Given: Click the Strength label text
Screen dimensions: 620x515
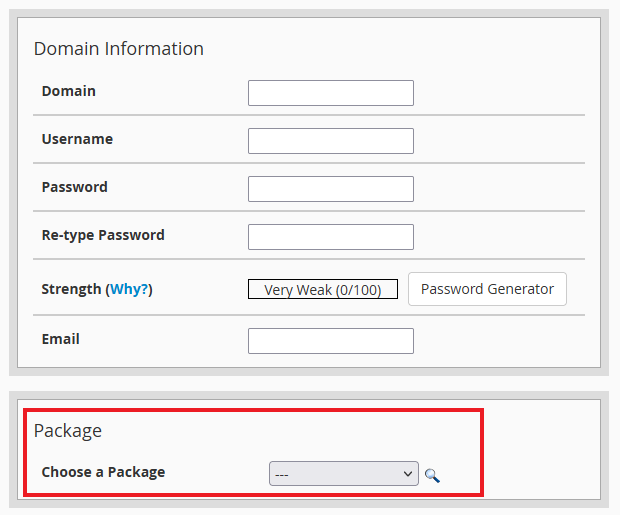Looking at the screenshot, I should pos(71,289).
